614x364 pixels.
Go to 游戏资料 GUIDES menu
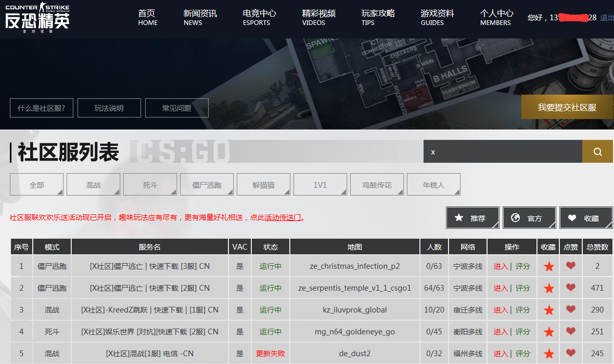[x=437, y=17]
